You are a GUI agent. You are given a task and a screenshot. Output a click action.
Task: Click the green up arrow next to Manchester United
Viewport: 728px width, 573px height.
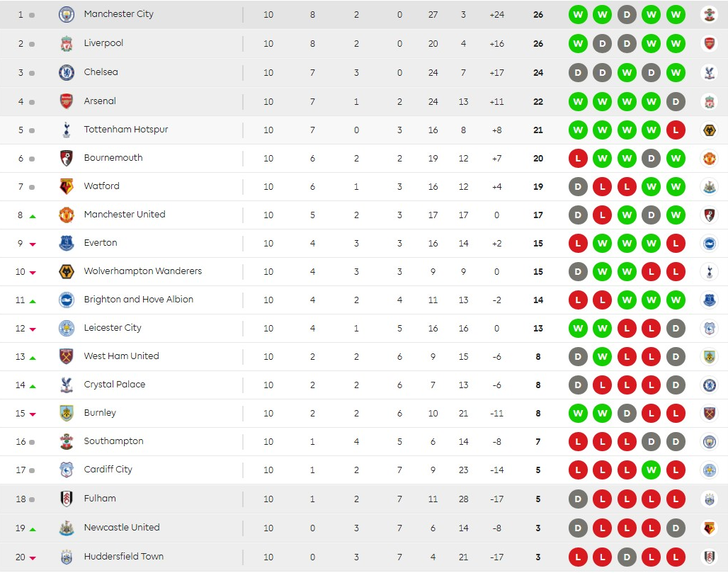33,216
